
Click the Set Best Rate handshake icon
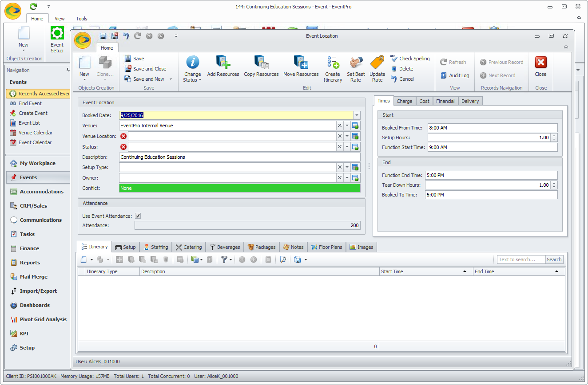[356, 62]
